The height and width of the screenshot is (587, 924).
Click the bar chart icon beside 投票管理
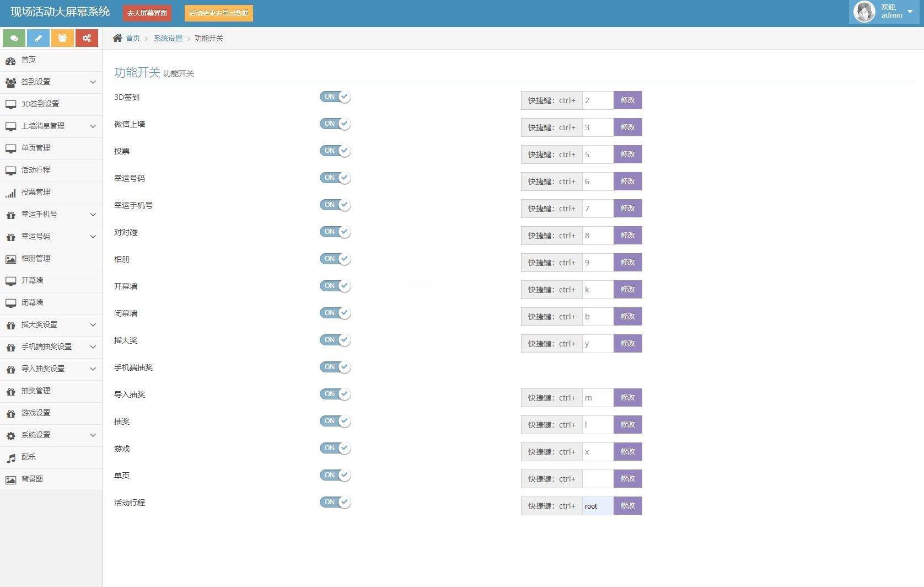tap(10, 193)
